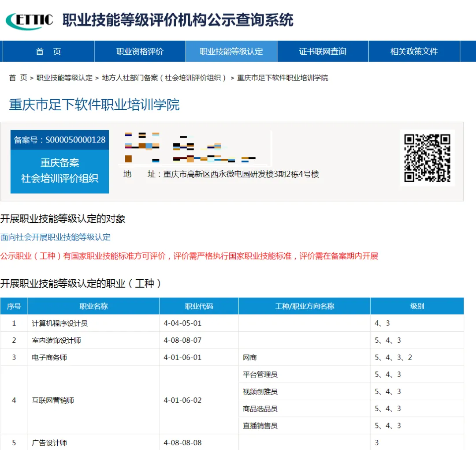Click the 重庆市足下软件职业培训学院 page heading
Screen dimensions: 476x450
tap(94, 105)
